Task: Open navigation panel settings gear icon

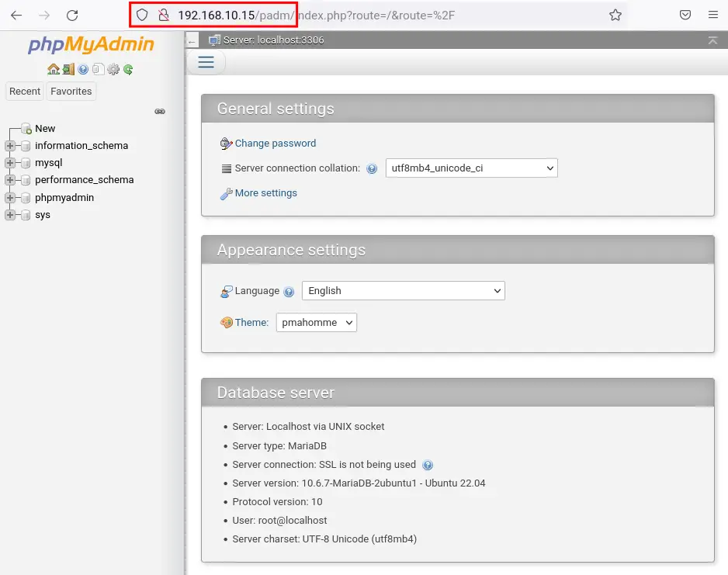Action: pyautogui.click(x=113, y=70)
